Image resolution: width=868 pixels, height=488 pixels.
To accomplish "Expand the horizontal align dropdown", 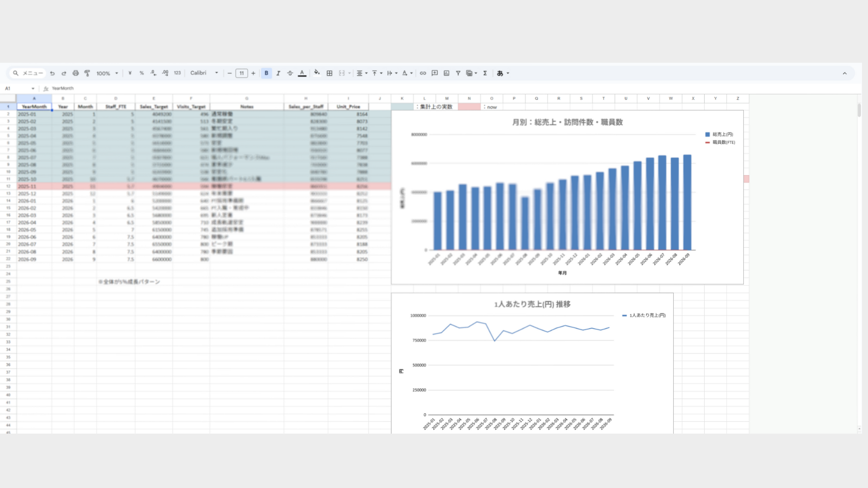I will [x=362, y=73].
